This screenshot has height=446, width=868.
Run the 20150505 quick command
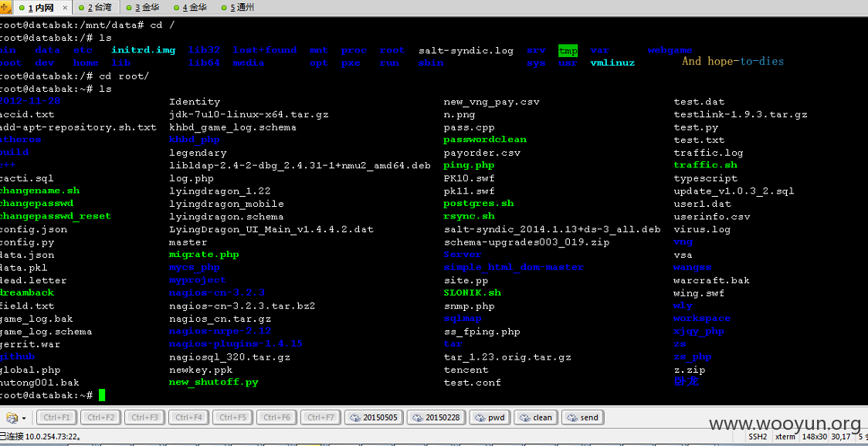tap(374, 417)
